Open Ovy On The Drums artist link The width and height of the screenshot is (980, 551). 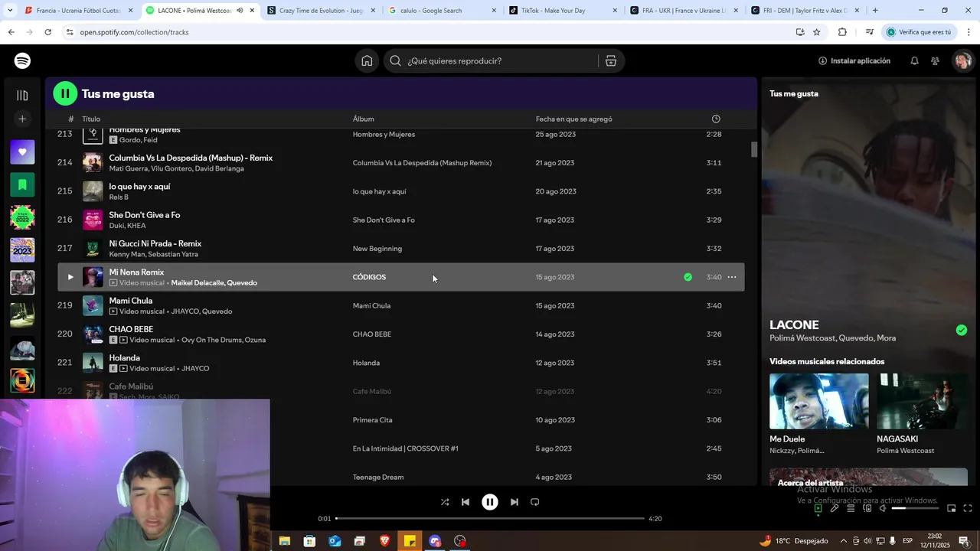(x=211, y=340)
